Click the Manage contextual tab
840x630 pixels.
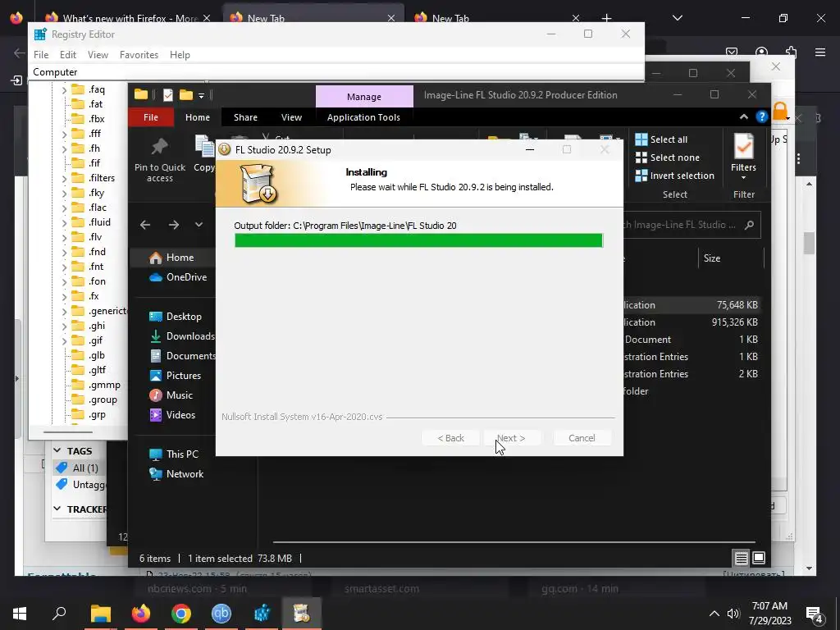364,97
